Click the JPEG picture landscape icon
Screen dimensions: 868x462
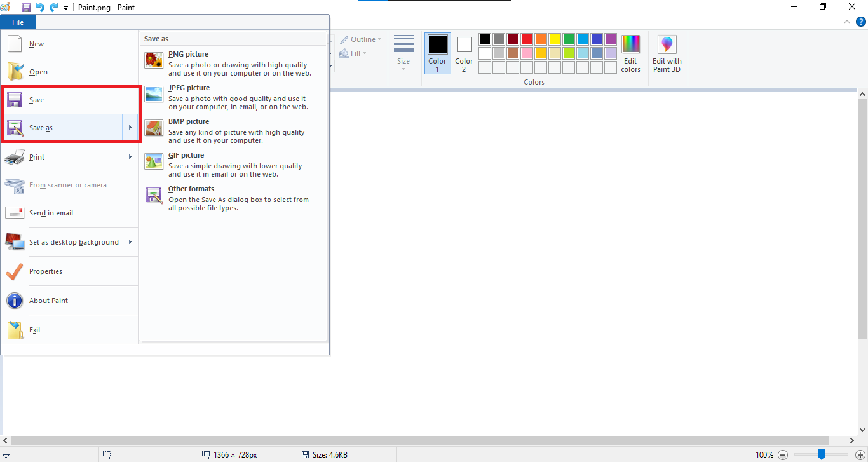pyautogui.click(x=154, y=94)
